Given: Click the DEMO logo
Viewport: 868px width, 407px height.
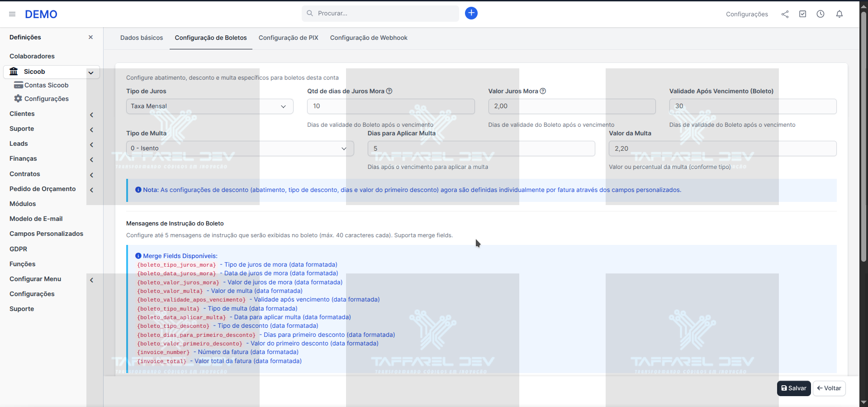Looking at the screenshot, I should (41, 14).
